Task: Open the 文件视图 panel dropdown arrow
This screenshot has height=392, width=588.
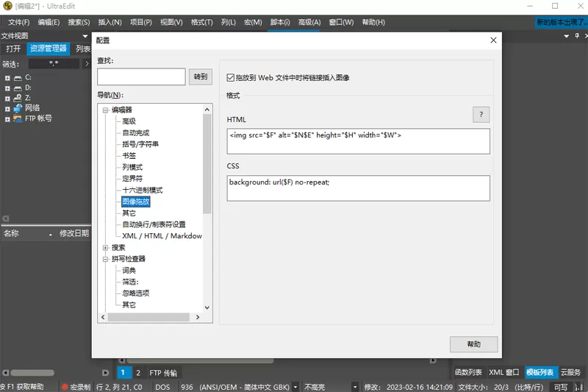Action: click(x=85, y=36)
